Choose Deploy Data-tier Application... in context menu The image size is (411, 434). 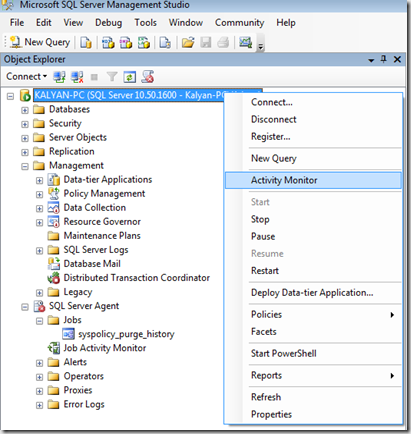coord(313,293)
